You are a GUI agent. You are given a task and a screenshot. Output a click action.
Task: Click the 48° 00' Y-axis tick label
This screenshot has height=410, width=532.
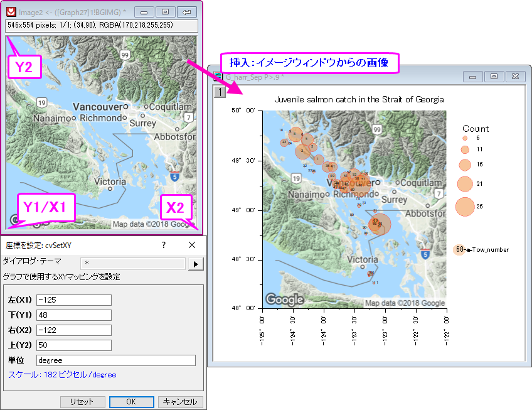click(x=243, y=308)
